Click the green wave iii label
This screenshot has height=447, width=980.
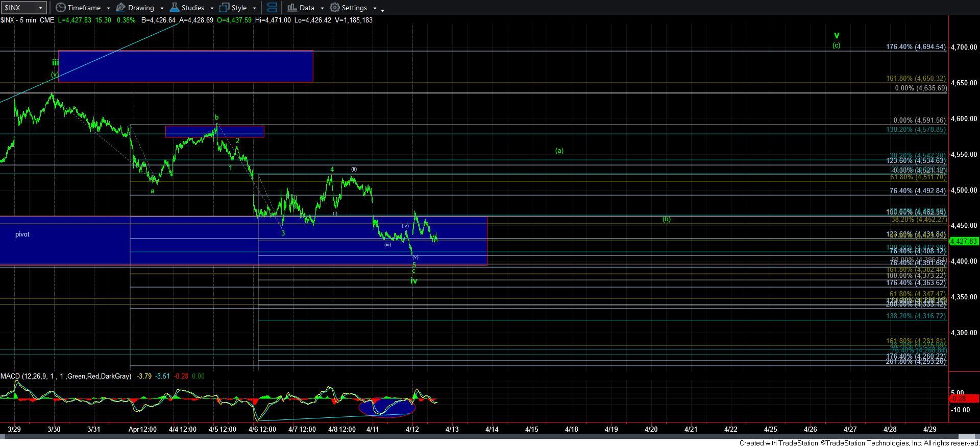pyautogui.click(x=55, y=63)
